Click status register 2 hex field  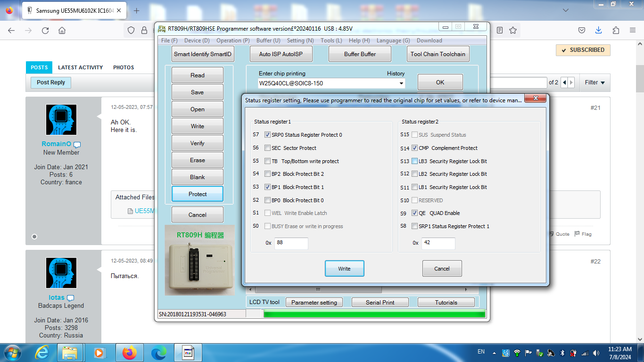pyautogui.click(x=438, y=243)
